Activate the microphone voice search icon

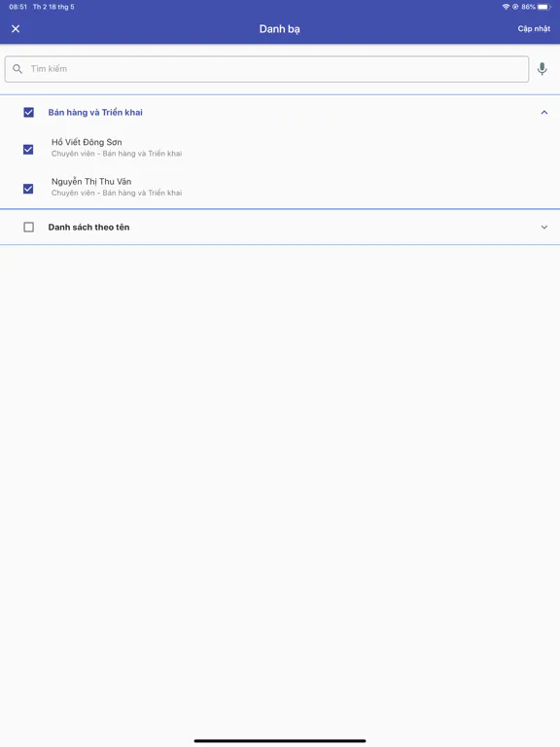point(542,69)
